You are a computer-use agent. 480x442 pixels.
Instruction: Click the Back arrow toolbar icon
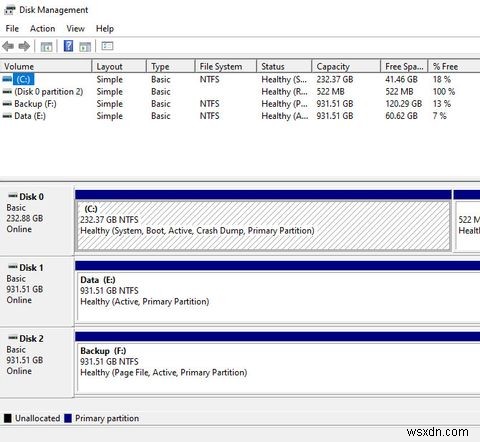pyautogui.click(x=8, y=46)
